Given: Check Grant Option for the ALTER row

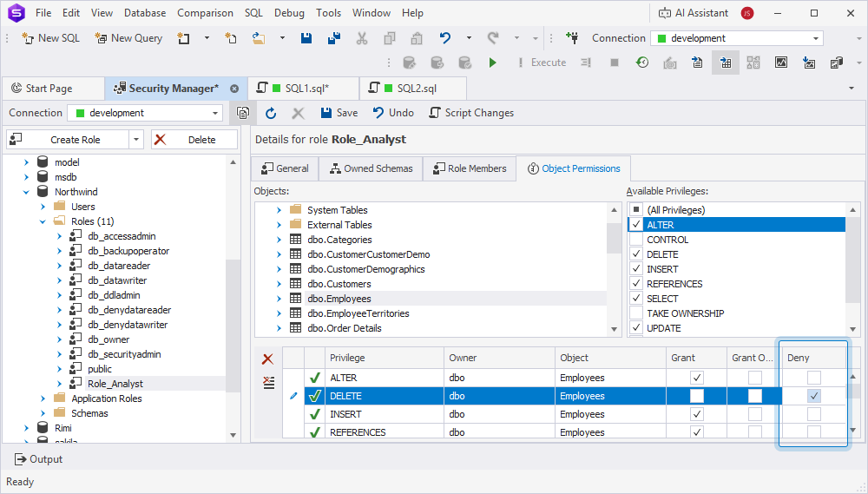Looking at the screenshot, I should (x=755, y=378).
